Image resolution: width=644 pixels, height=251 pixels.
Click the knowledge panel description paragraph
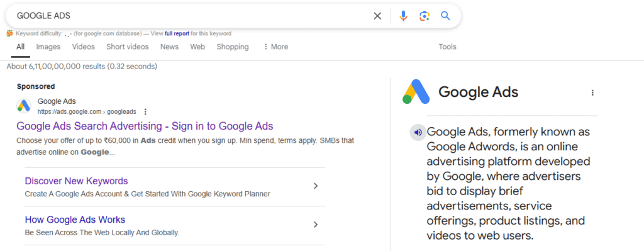coord(508,184)
